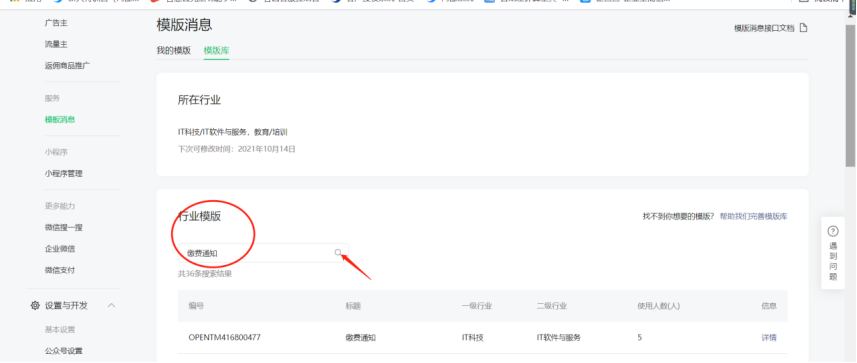Switch to 我的模版 tab
Screen dimensions: 857x363
174,50
